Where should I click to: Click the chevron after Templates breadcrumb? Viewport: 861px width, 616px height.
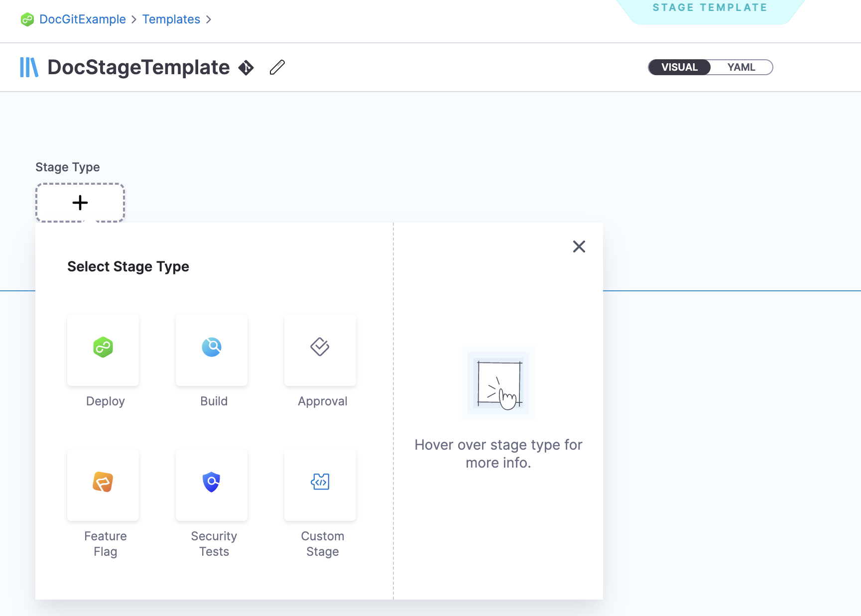point(209,19)
